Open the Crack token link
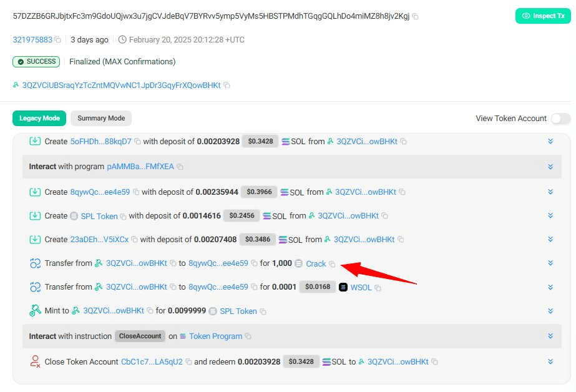 click(x=316, y=264)
